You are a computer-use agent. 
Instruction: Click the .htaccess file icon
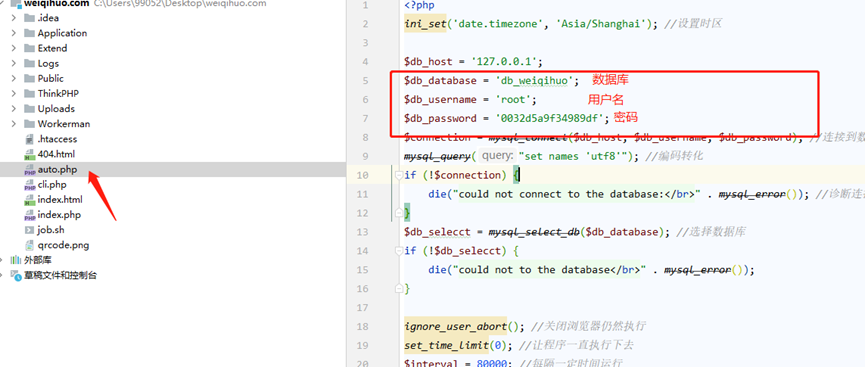point(30,139)
